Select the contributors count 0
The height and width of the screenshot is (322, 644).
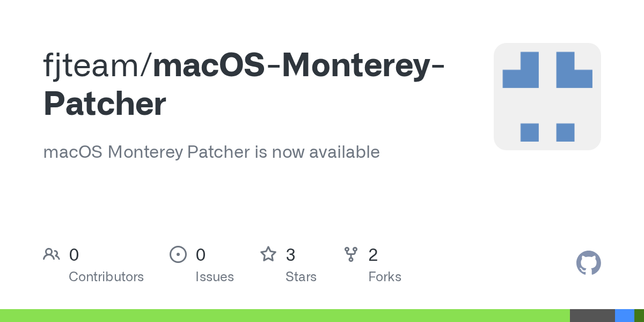pos(74,255)
